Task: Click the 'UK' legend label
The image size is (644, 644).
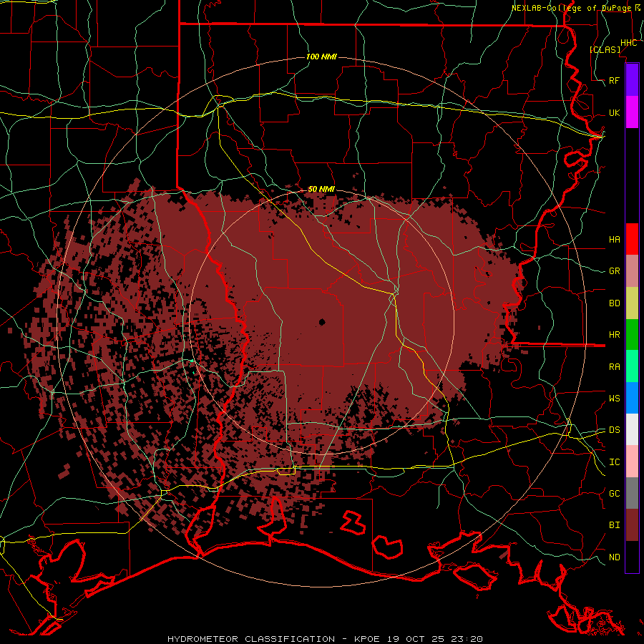Action: [x=615, y=112]
